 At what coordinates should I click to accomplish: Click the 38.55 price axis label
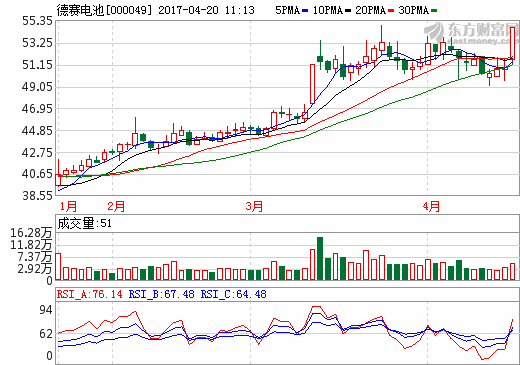[37, 196]
